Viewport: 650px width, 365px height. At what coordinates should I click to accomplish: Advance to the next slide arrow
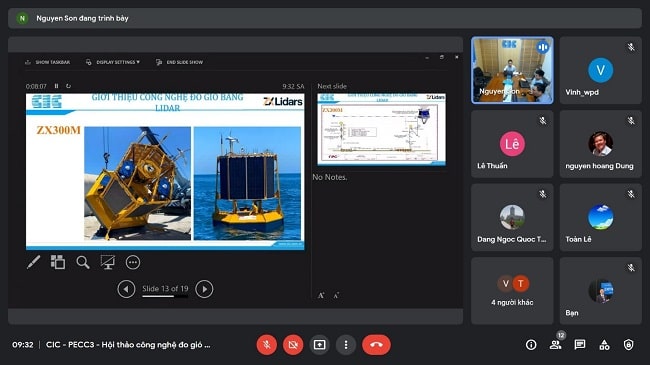coord(204,289)
